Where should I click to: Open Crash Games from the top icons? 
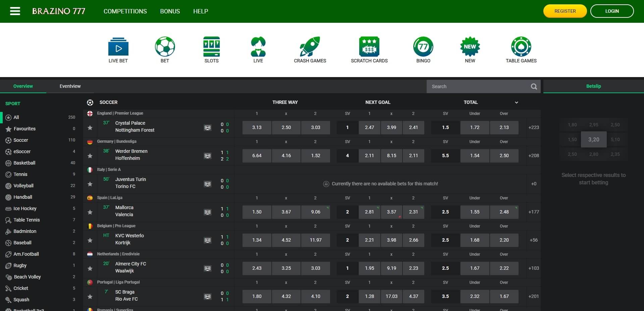(x=310, y=49)
